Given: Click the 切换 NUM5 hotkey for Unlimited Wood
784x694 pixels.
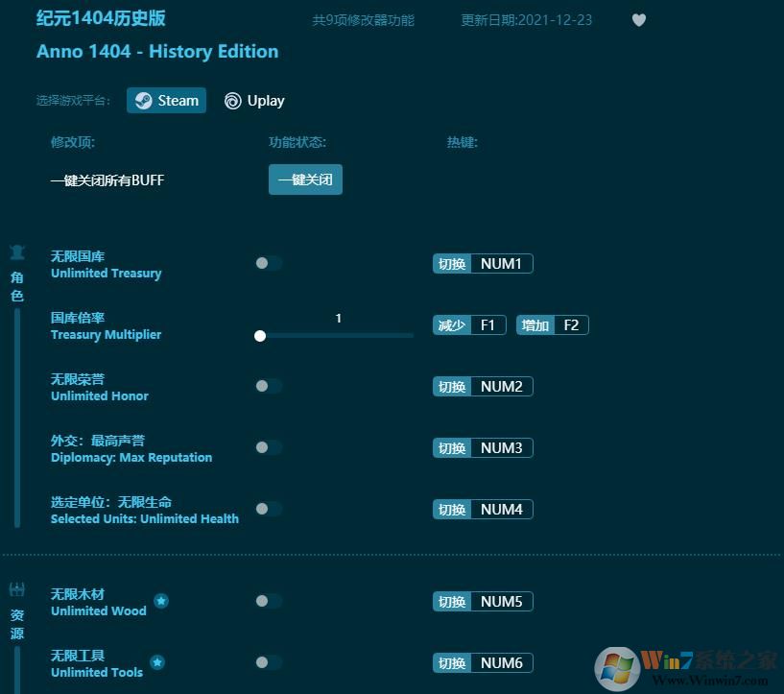Looking at the screenshot, I should (483, 601).
